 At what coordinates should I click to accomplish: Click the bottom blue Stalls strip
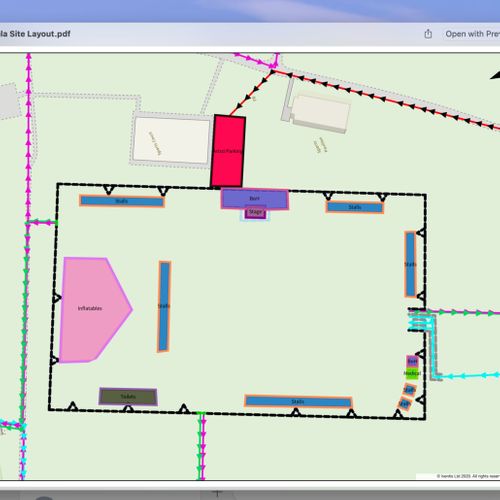click(298, 402)
